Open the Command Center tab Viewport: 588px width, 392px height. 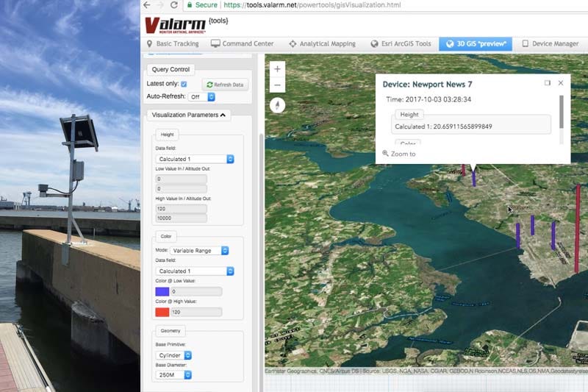tap(243, 44)
